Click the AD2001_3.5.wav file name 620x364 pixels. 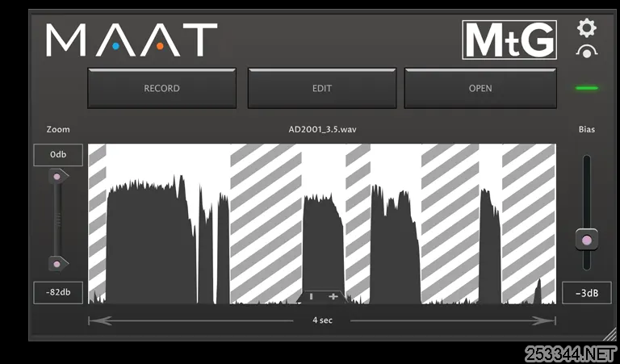tap(322, 129)
